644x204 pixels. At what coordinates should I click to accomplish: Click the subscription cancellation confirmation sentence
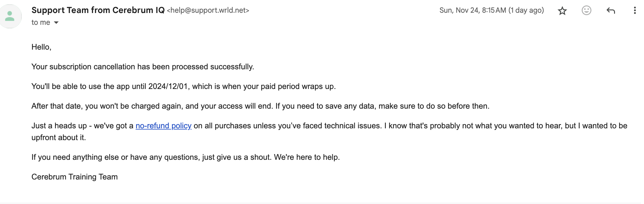coord(143,67)
